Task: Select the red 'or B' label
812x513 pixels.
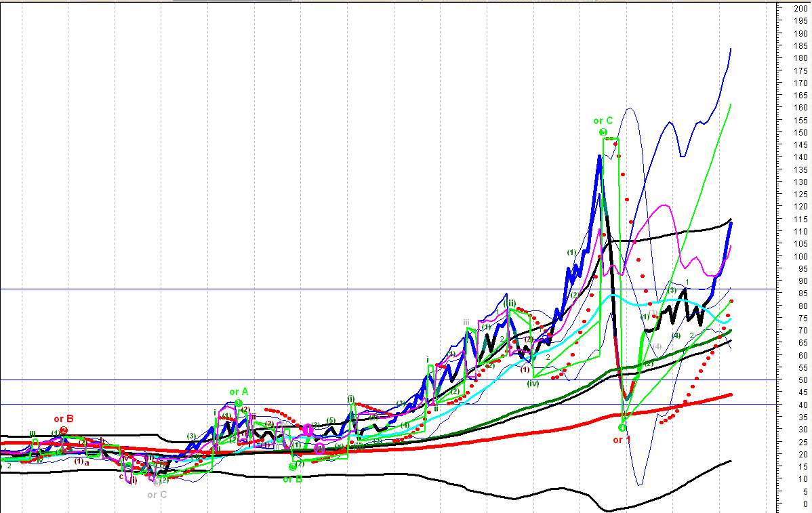Action: tap(63, 418)
